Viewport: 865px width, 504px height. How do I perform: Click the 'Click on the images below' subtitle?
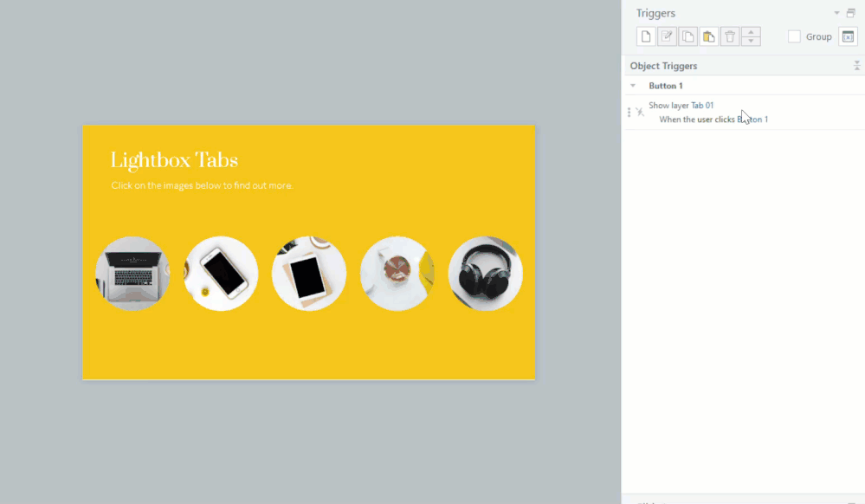(x=202, y=185)
